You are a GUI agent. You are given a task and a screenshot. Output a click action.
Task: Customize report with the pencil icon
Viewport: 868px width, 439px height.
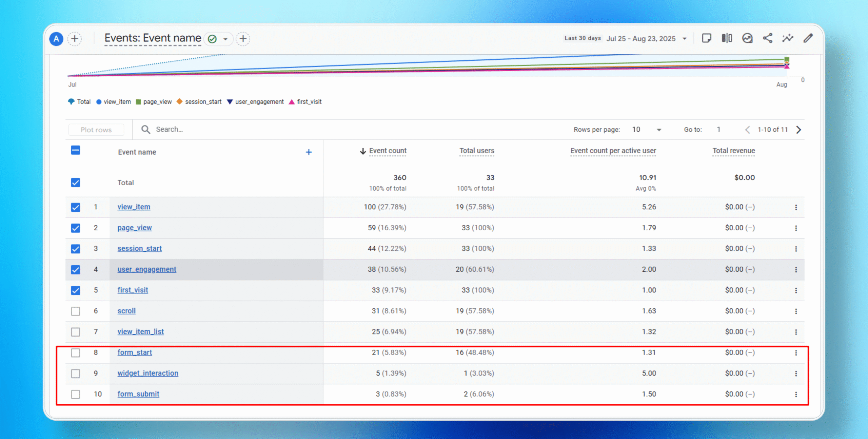click(808, 38)
